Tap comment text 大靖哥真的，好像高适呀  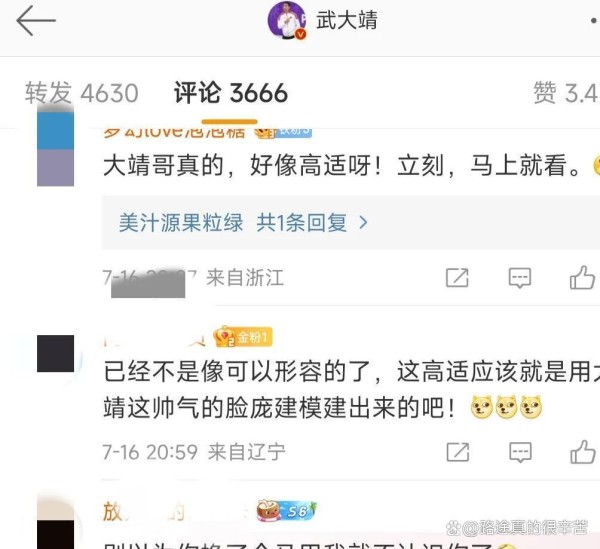242,166
